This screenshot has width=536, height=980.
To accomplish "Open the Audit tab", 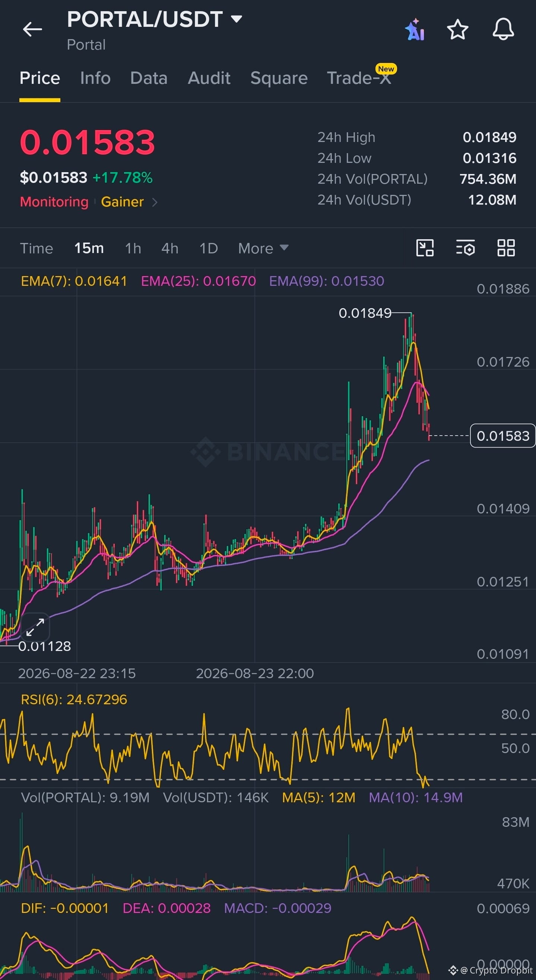I will tap(209, 78).
